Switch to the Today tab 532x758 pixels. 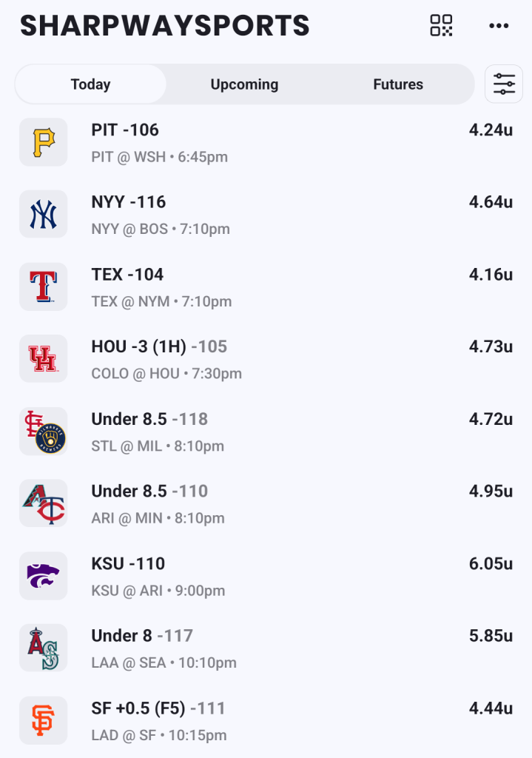tap(90, 84)
